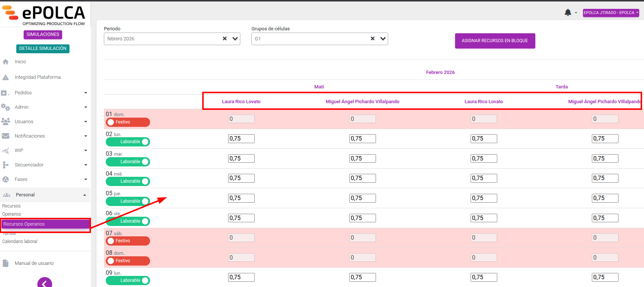
Task: Collapse sidebar with purple arrow button
Action: tap(45, 283)
